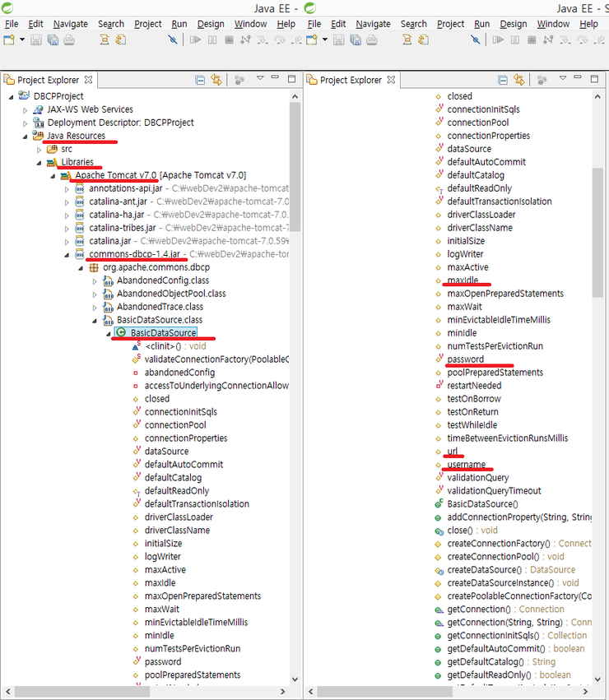This screenshot has width=609, height=700.
Task: Click the right Project Explorer vertical scrollbar
Action: point(598,230)
